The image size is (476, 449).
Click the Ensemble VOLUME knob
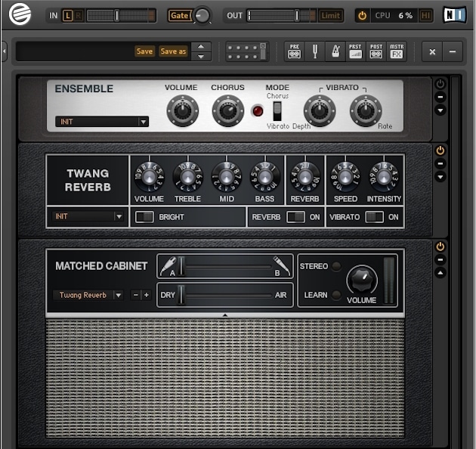coord(182,111)
